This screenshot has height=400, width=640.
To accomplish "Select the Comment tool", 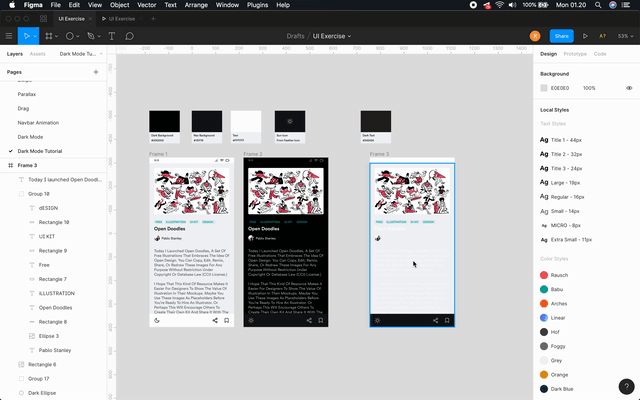I will click(129, 36).
